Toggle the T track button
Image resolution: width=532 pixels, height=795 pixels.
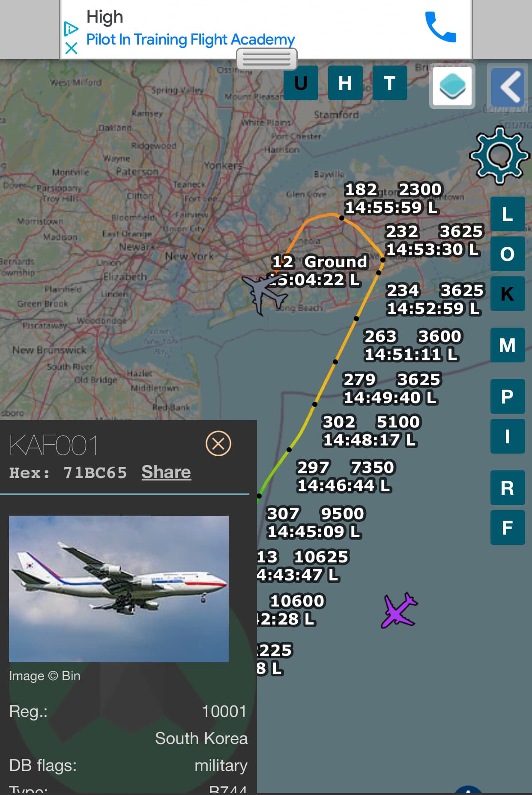pyautogui.click(x=390, y=83)
